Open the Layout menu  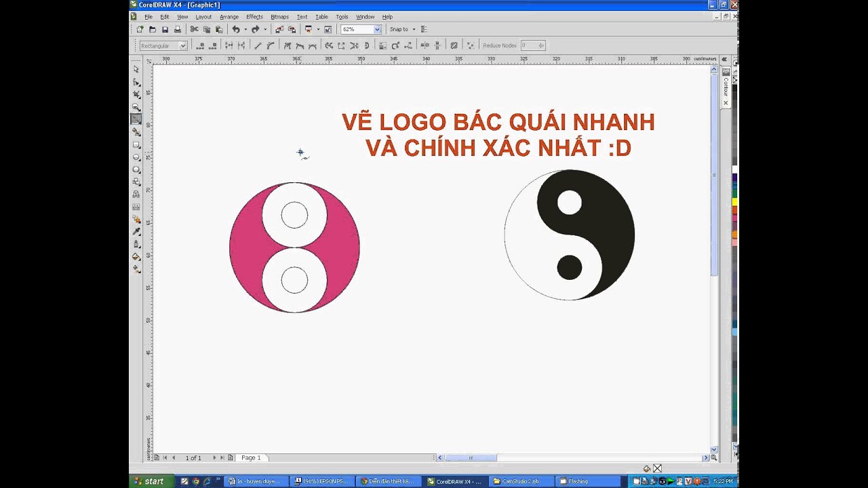click(203, 16)
